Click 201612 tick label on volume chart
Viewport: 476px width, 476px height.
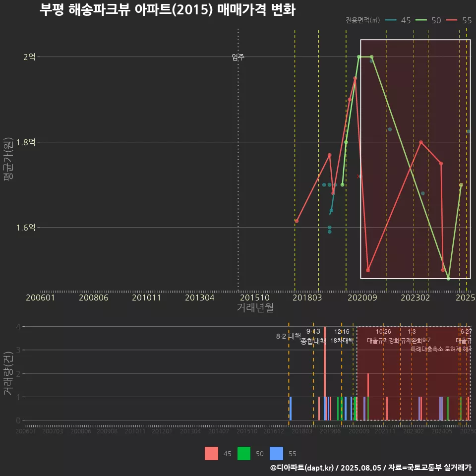273,431
